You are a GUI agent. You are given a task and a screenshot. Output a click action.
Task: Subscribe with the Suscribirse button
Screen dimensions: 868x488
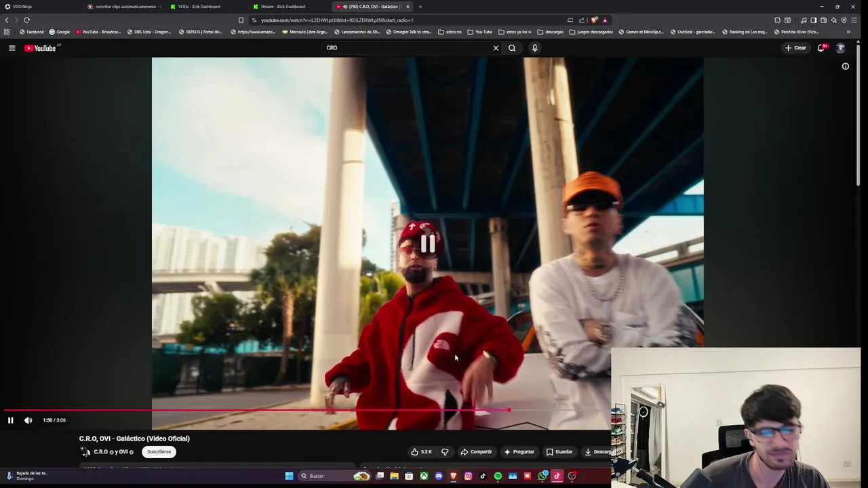(x=159, y=452)
